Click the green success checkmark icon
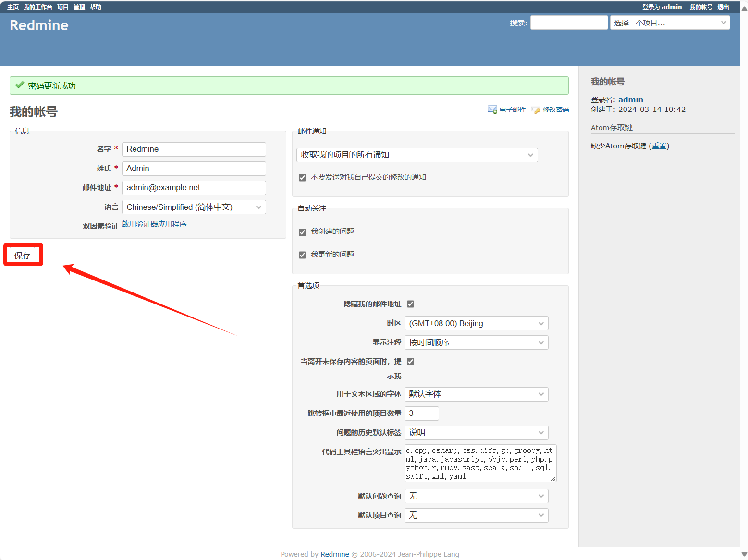The image size is (748, 560). coord(20,85)
